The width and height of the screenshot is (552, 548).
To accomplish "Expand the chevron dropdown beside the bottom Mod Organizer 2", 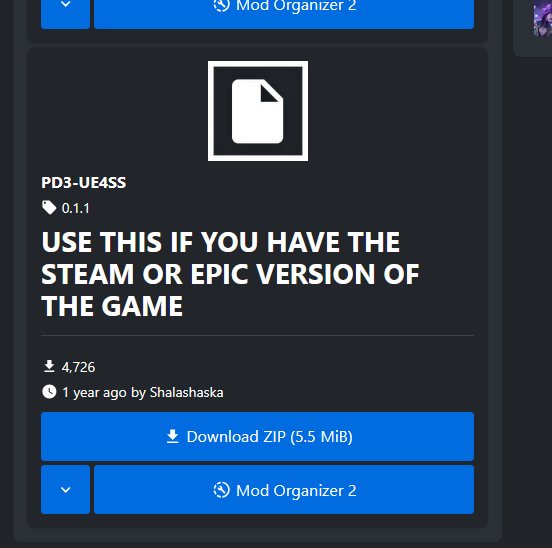I will click(65, 490).
